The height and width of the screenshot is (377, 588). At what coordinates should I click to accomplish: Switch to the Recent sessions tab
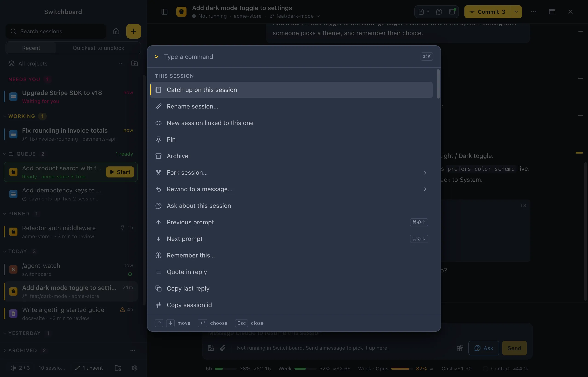[31, 48]
